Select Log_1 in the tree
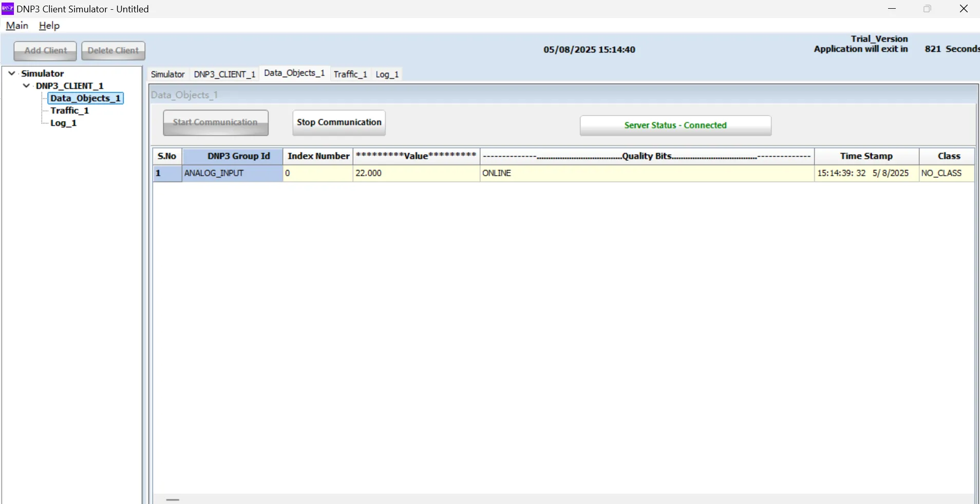Viewport: 980px width, 504px height. click(63, 123)
